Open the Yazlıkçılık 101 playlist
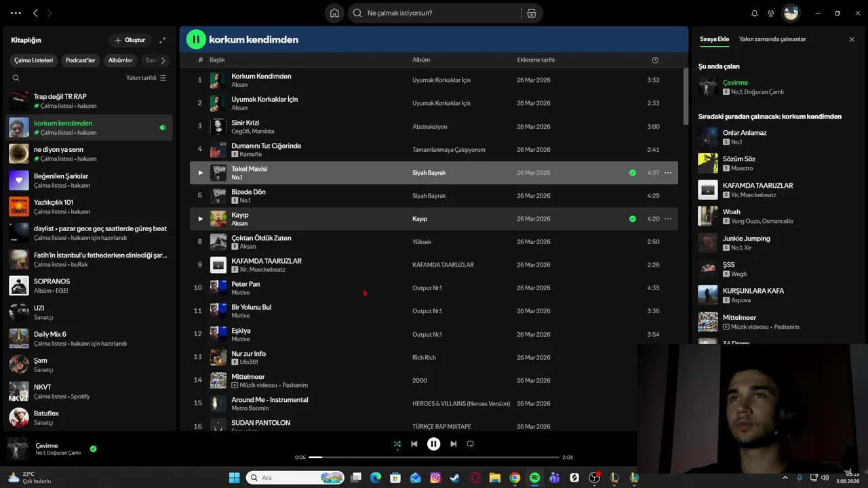Image resolution: width=868 pixels, height=488 pixels. pos(90,207)
